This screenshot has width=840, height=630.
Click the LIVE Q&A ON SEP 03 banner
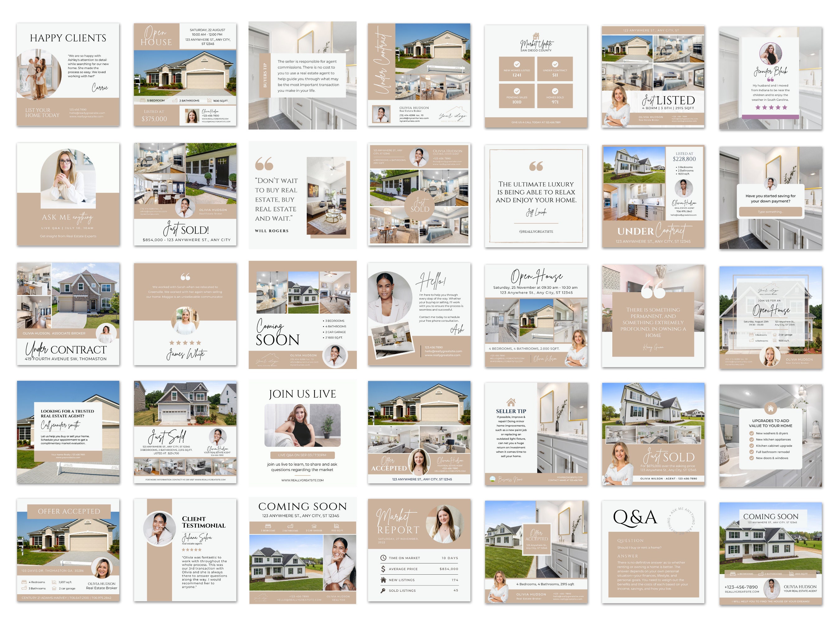(302, 455)
